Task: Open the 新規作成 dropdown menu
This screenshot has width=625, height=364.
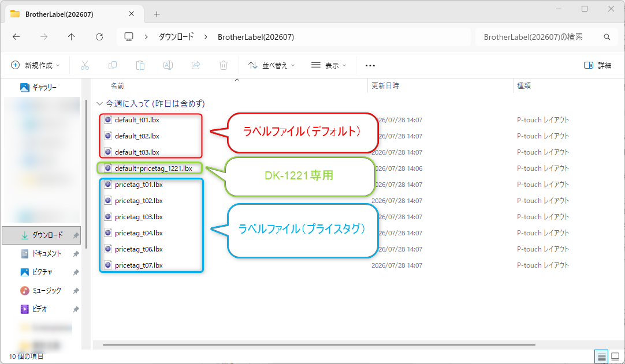Action: point(35,65)
